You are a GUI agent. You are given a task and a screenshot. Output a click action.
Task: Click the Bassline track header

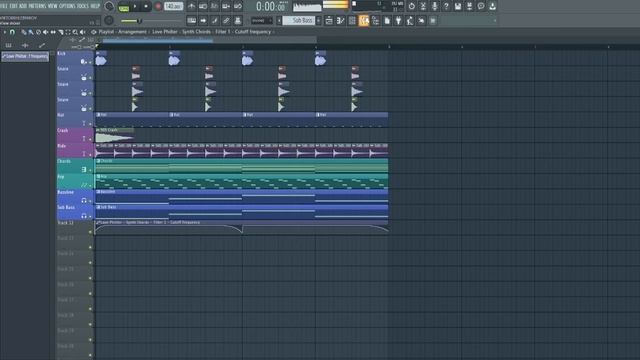click(x=75, y=197)
